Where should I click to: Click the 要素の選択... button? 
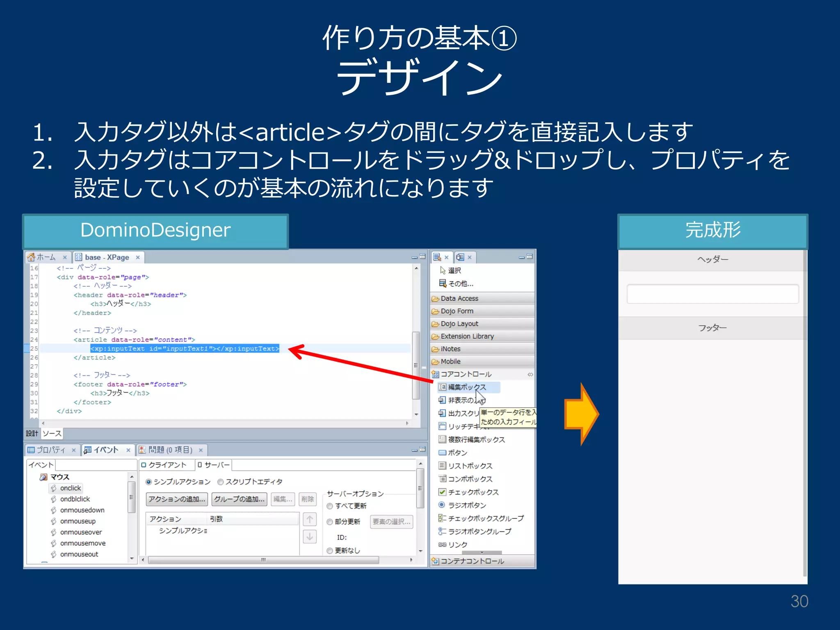click(x=391, y=522)
